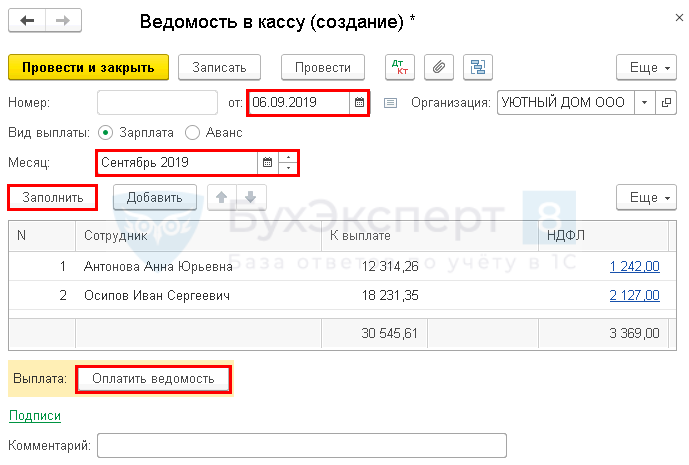The width and height of the screenshot is (689, 465).
Task: Decrease the month with the stepper down arrow
Action: click(x=288, y=168)
